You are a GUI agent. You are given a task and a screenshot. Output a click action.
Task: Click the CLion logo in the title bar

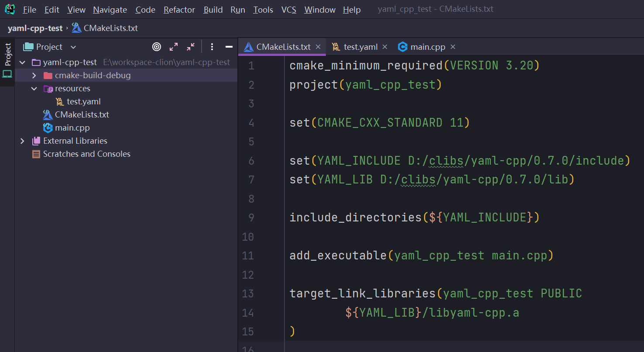coord(9,9)
